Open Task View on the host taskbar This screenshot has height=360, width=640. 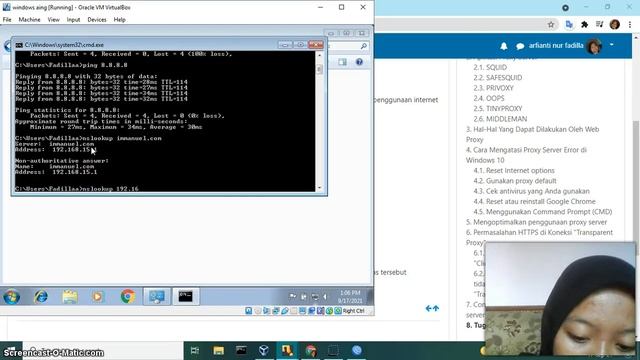pyautogui.click(x=195, y=350)
